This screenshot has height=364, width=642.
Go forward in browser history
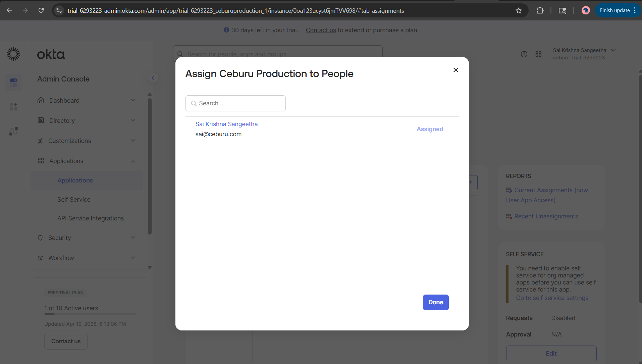pos(25,10)
